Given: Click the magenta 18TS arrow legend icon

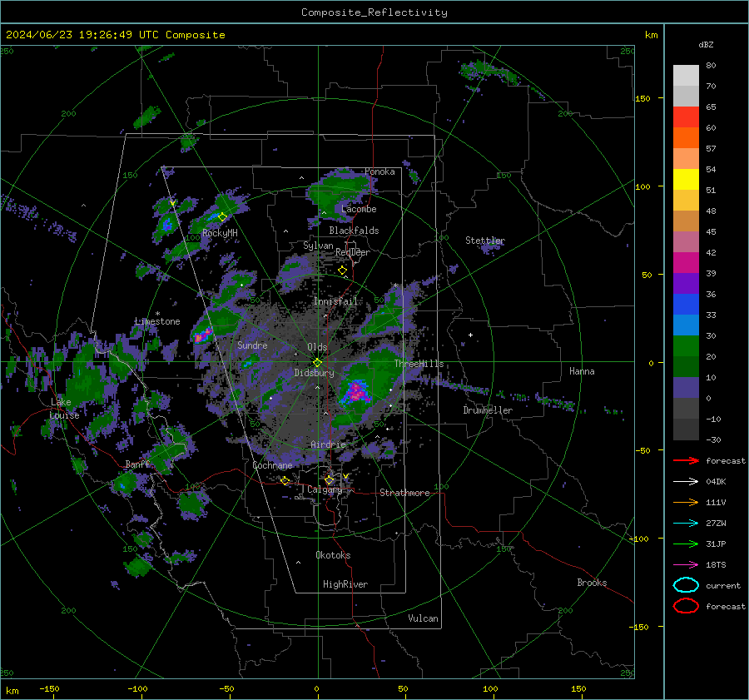Looking at the screenshot, I should coord(686,565).
